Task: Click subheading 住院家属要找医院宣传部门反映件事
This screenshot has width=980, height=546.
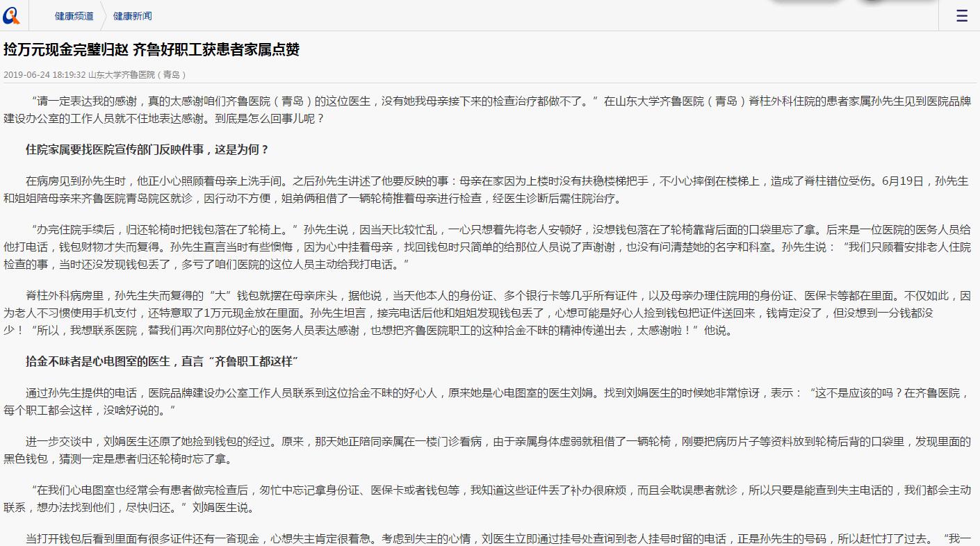Action: tap(147, 149)
